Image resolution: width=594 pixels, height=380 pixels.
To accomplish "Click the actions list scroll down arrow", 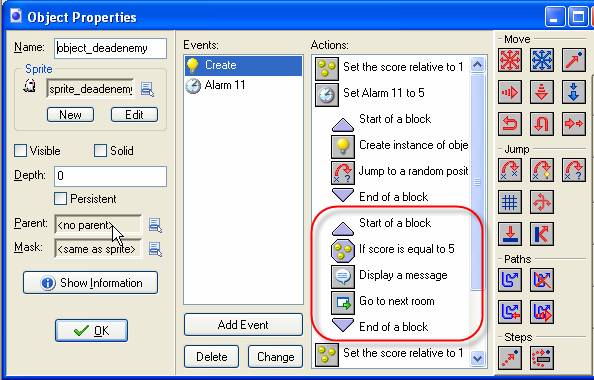I will pos(477,358).
